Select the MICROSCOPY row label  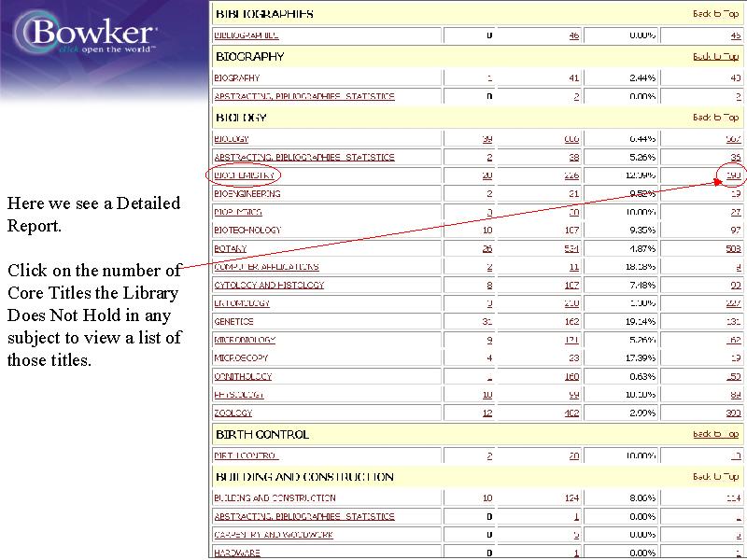241,358
